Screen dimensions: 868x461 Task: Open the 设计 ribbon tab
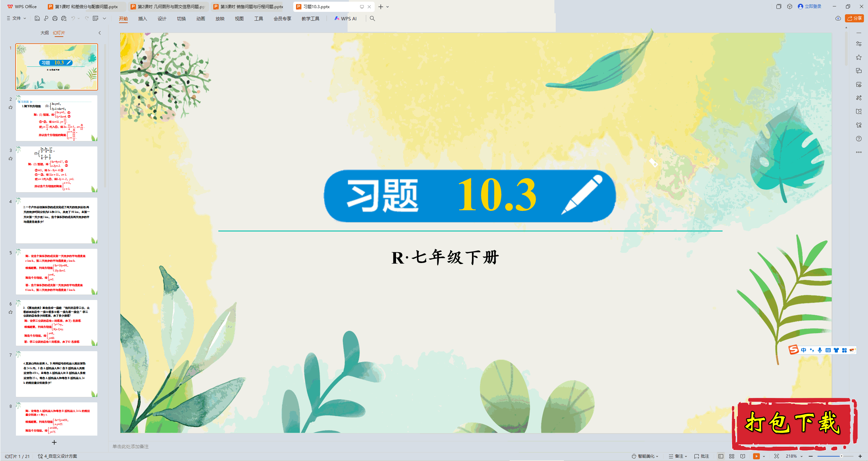click(162, 19)
